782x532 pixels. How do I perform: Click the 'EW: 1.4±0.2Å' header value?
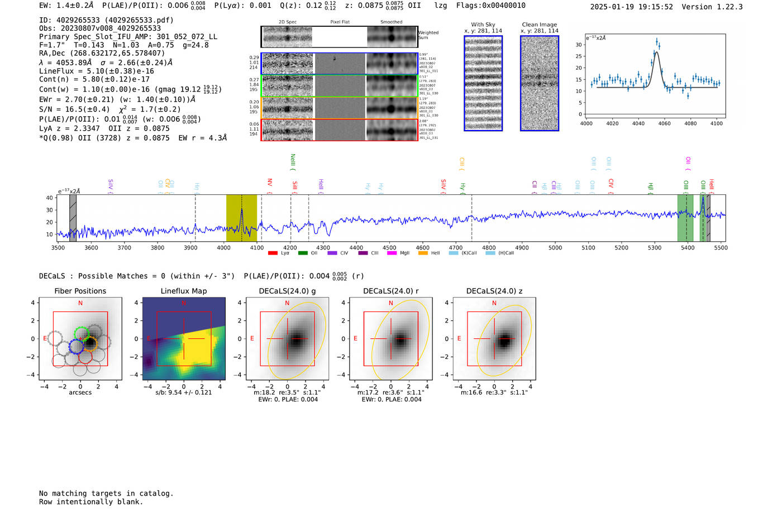(x=66, y=6)
